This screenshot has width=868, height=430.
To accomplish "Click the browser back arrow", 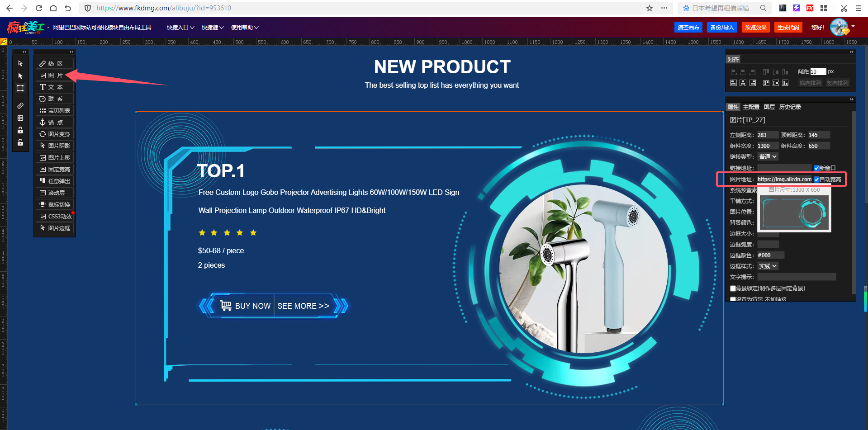I will (9, 8).
